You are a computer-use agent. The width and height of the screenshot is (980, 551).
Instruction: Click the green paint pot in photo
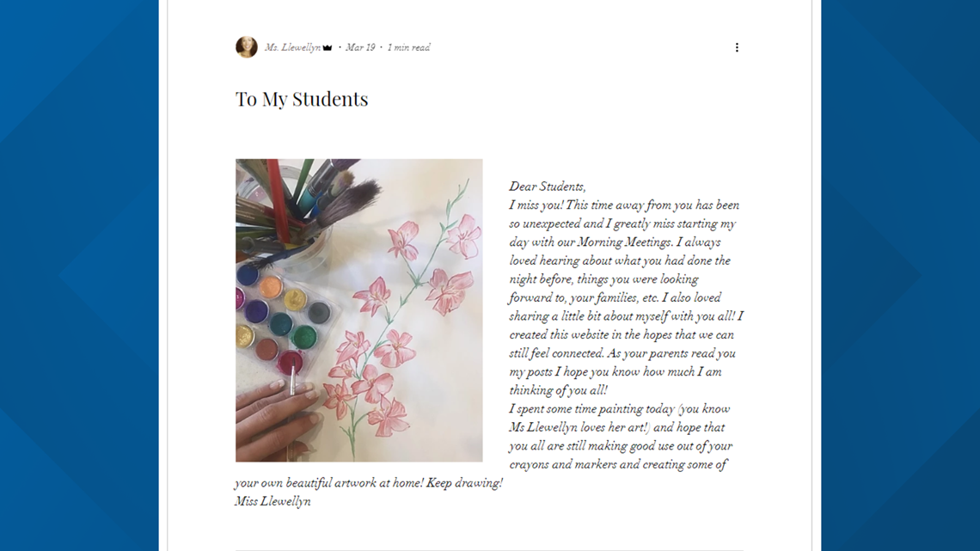click(x=304, y=337)
